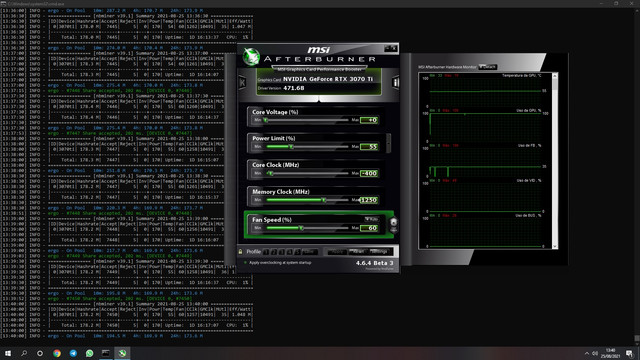Click the Hardware Monitor scrollbar down arrow

coord(555,246)
